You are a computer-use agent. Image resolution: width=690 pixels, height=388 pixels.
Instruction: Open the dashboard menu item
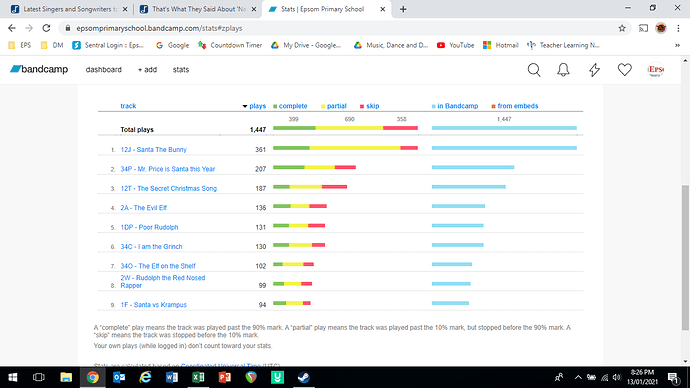pos(103,70)
